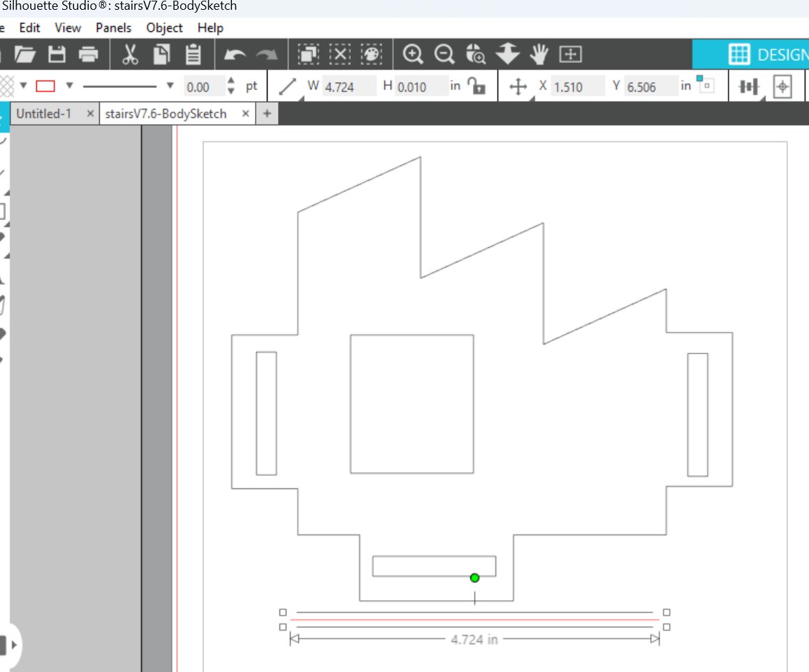
Task: Click the line thickness field showing 0.00
Action: pos(204,87)
